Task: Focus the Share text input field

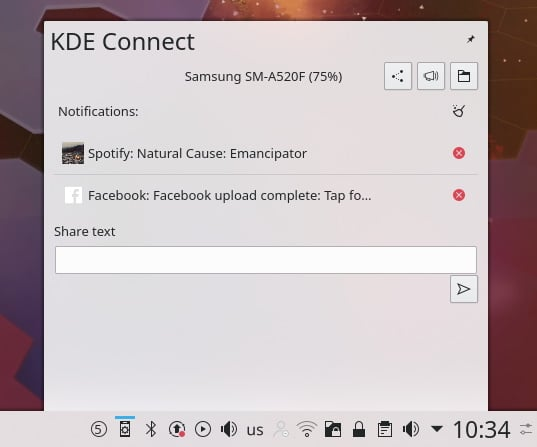Action: pyautogui.click(x=266, y=260)
